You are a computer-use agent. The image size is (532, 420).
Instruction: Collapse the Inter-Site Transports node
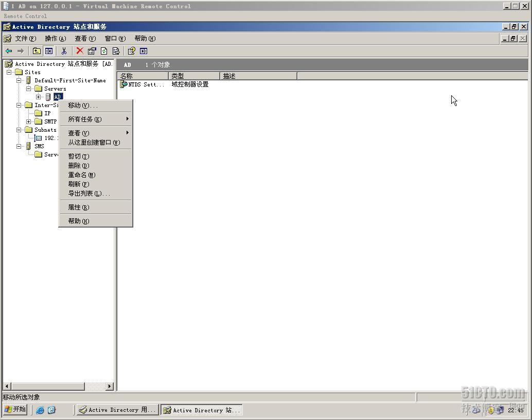coord(19,105)
